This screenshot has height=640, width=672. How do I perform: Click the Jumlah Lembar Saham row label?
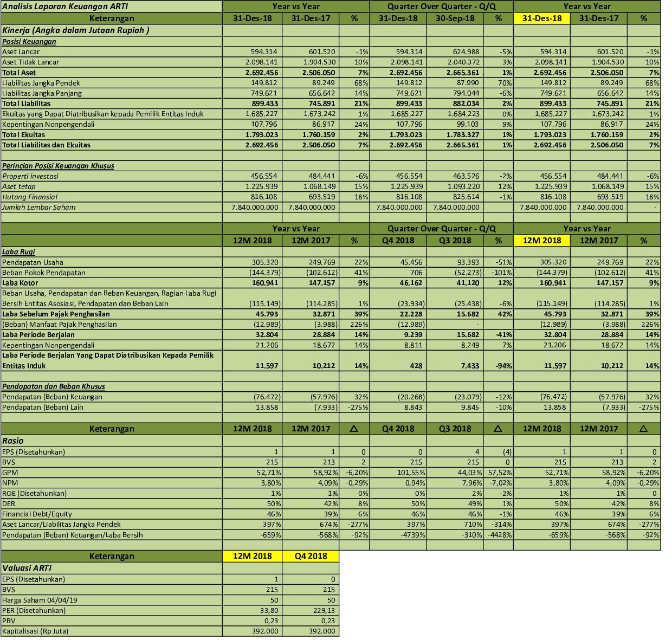pyautogui.click(x=35, y=207)
